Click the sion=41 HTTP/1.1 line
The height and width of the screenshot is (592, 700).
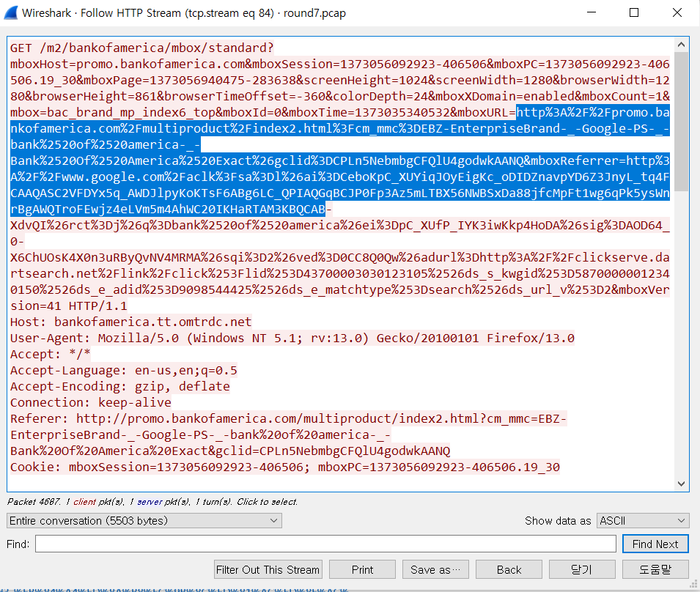(x=69, y=306)
